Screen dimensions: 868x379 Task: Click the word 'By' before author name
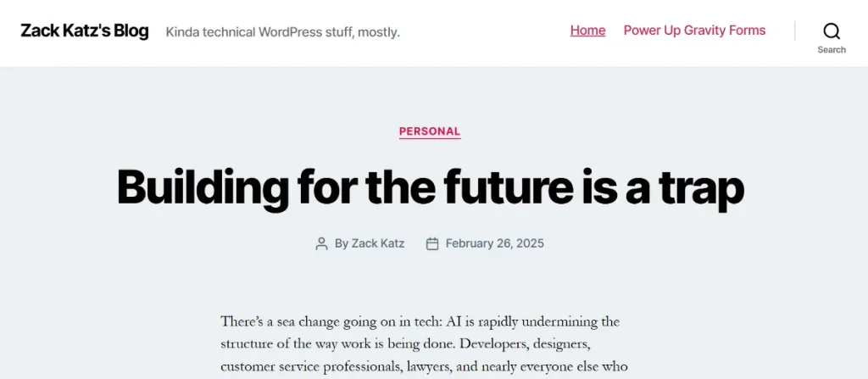point(342,243)
